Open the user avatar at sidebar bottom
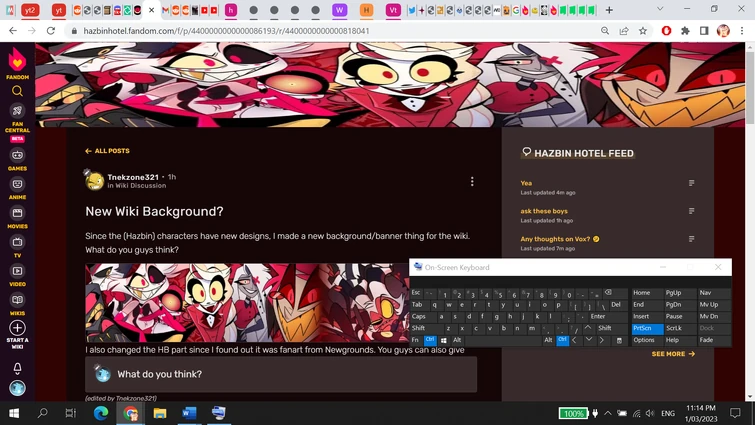 coord(17,388)
